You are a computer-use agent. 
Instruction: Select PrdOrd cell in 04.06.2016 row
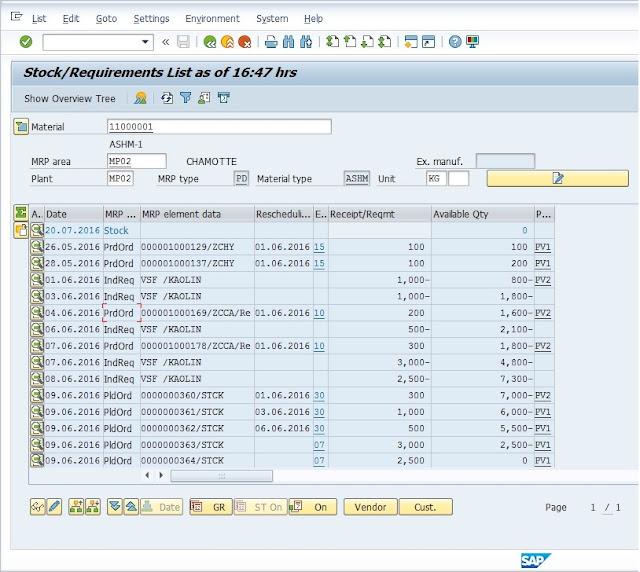click(122, 313)
